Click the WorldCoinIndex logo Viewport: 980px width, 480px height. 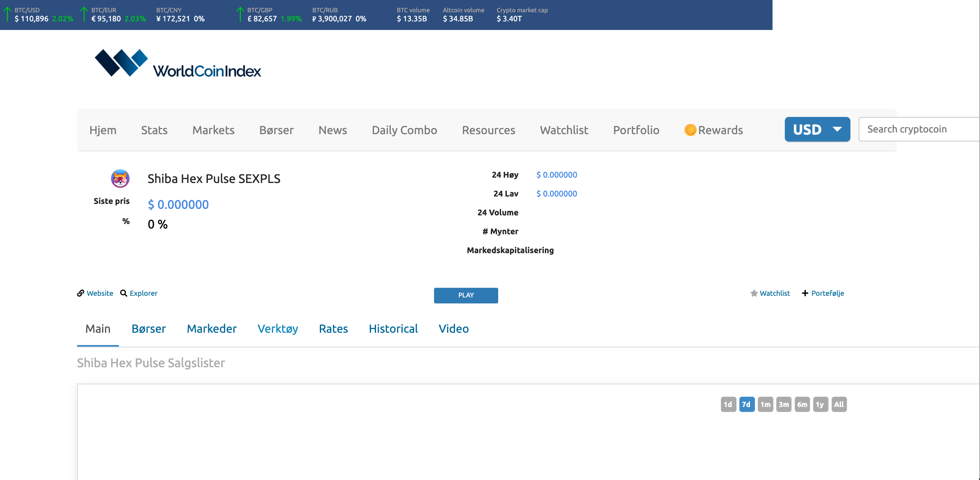tap(178, 64)
